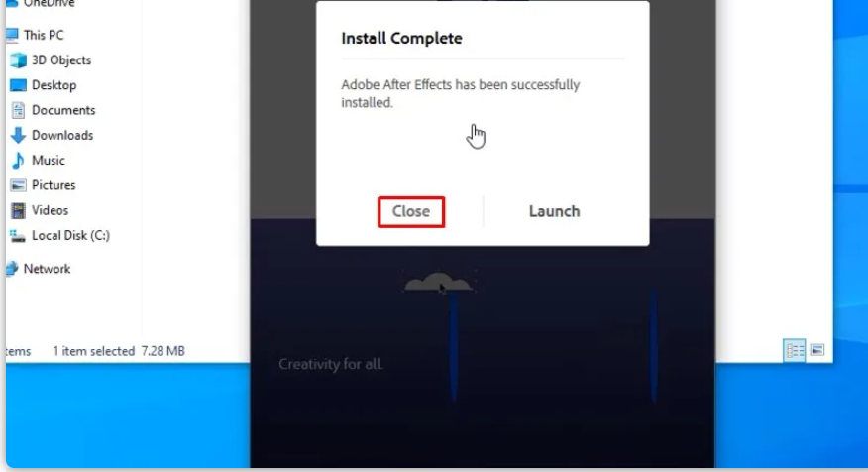
Task: Select the Music note icon
Action: 18,160
